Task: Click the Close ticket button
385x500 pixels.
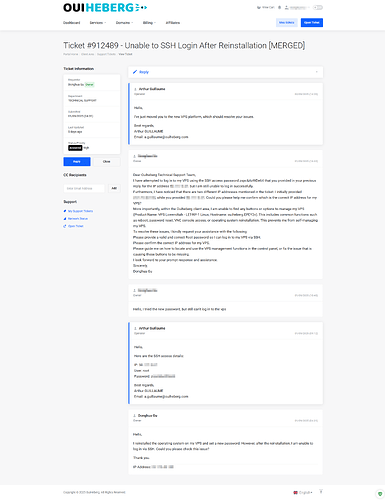Action: 107,161
